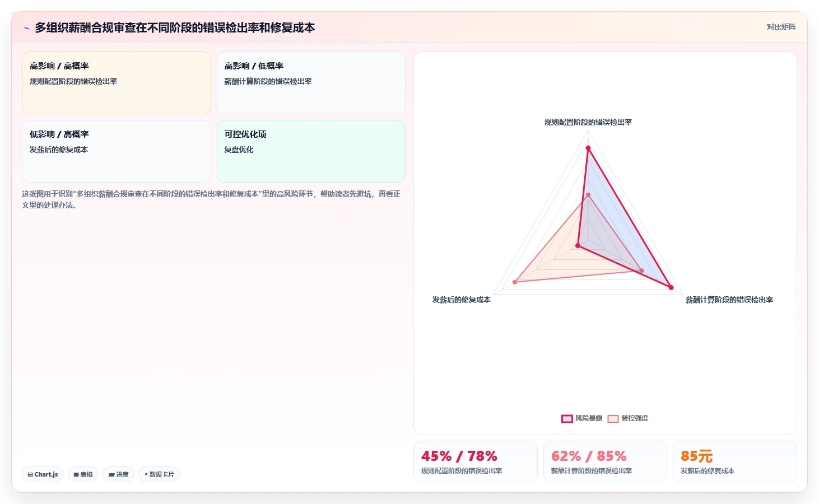Click the radar axis label 薪酬计算阶段的错误检出率
The width and height of the screenshot is (819, 504).
click(729, 300)
